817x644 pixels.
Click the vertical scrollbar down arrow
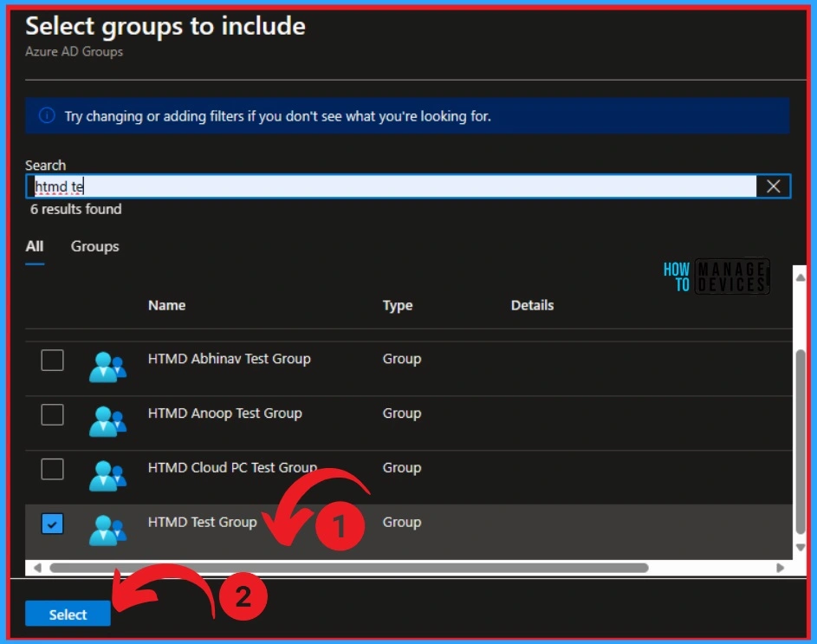(801, 548)
